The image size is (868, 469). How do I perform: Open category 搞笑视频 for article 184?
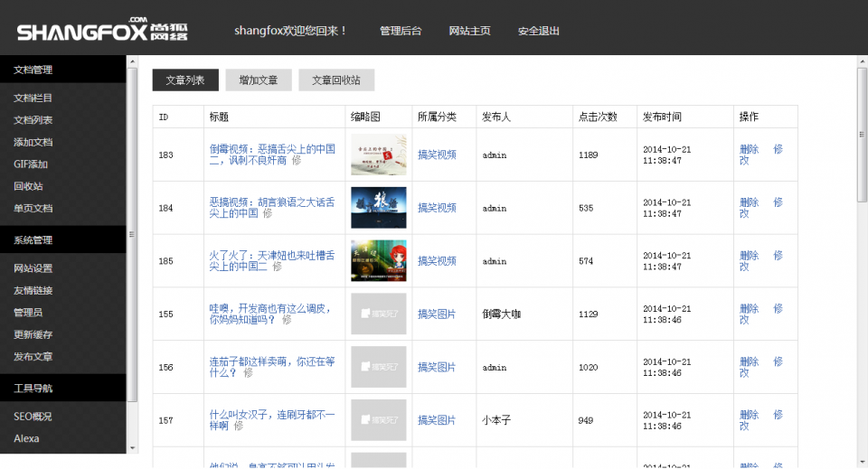[437, 208]
